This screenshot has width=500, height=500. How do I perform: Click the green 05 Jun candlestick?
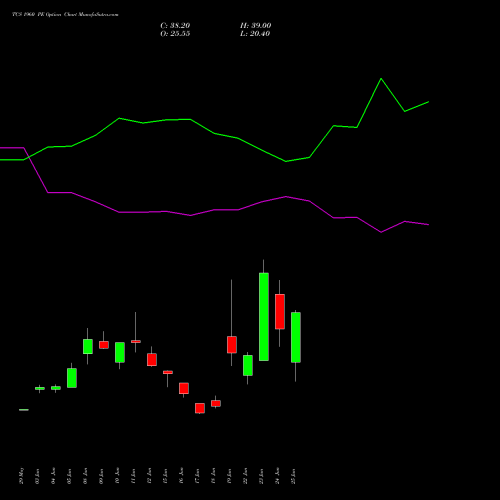tap(72, 378)
